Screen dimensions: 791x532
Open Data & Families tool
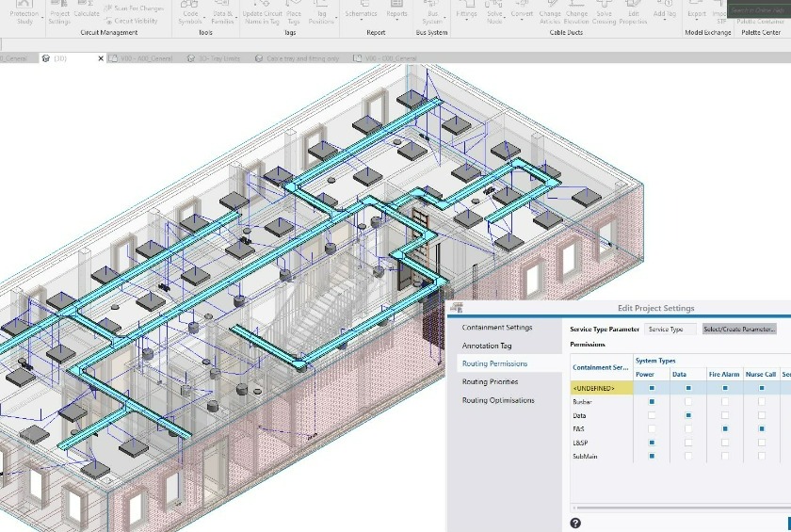[x=222, y=12]
